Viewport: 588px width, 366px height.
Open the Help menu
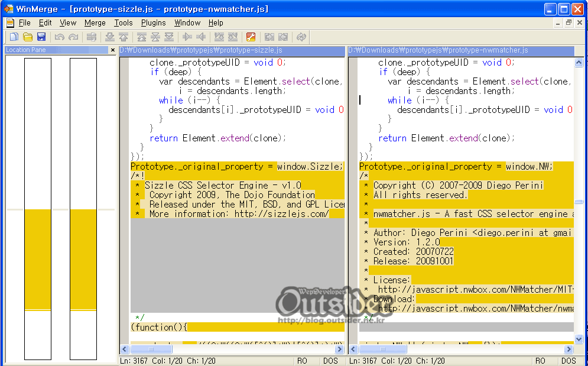216,23
